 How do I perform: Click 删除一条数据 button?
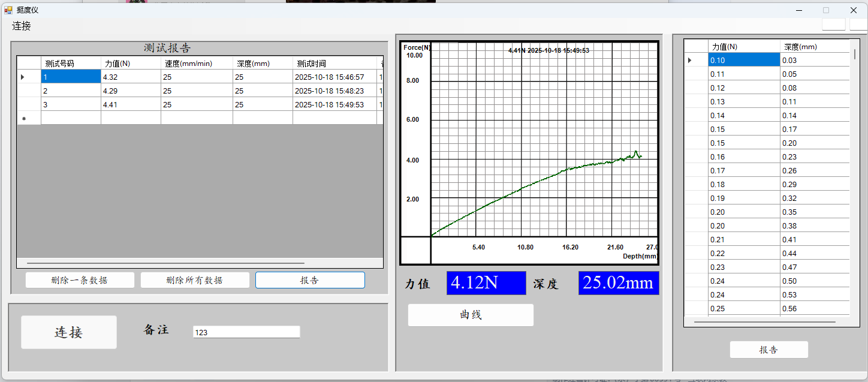pos(80,280)
